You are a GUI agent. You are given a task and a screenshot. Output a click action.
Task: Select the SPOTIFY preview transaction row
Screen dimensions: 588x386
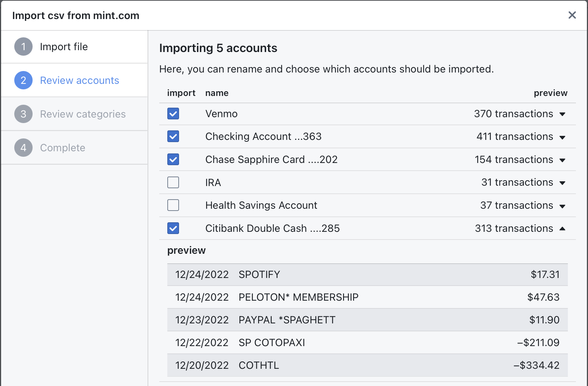(x=366, y=274)
